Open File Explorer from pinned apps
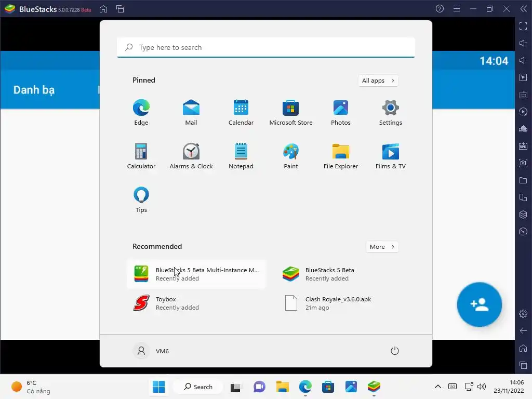 tap(341, 156)
